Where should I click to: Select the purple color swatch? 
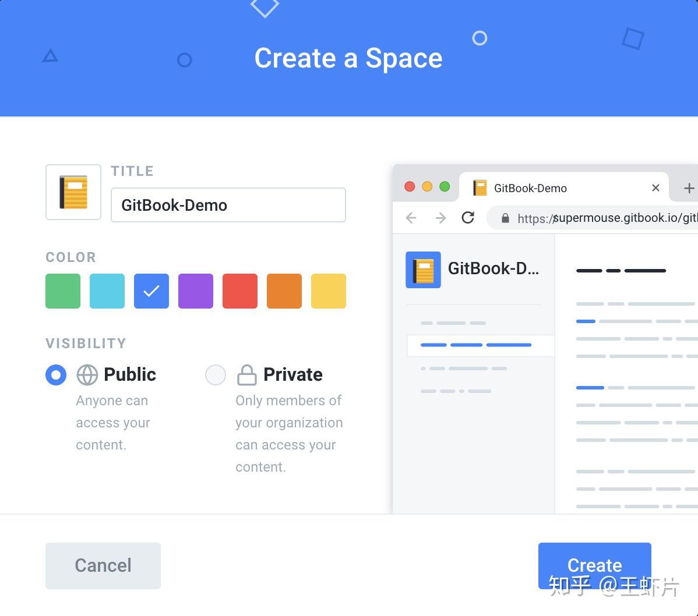(x=195, y=291)
